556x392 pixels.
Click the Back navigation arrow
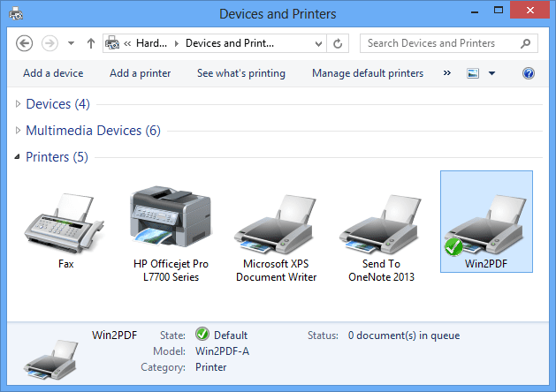[x=25, y=43]
